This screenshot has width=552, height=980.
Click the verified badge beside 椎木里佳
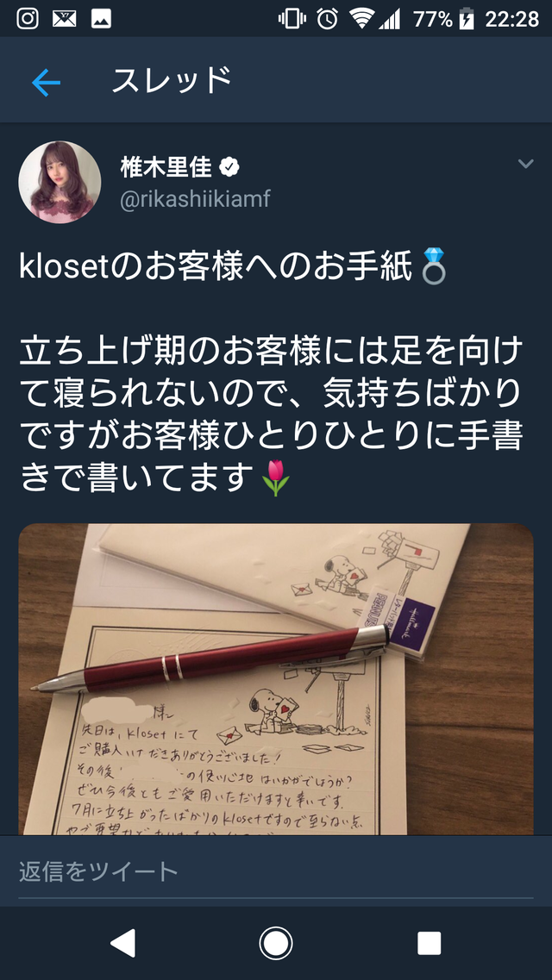[229, 167]
